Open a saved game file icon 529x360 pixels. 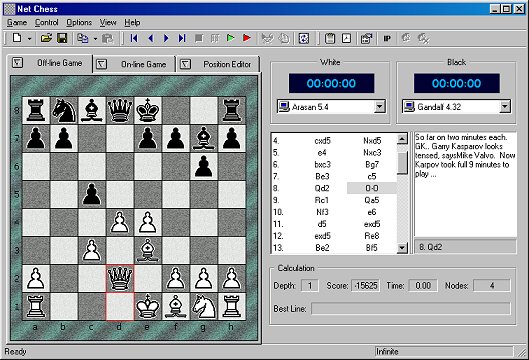click(46, 38)
